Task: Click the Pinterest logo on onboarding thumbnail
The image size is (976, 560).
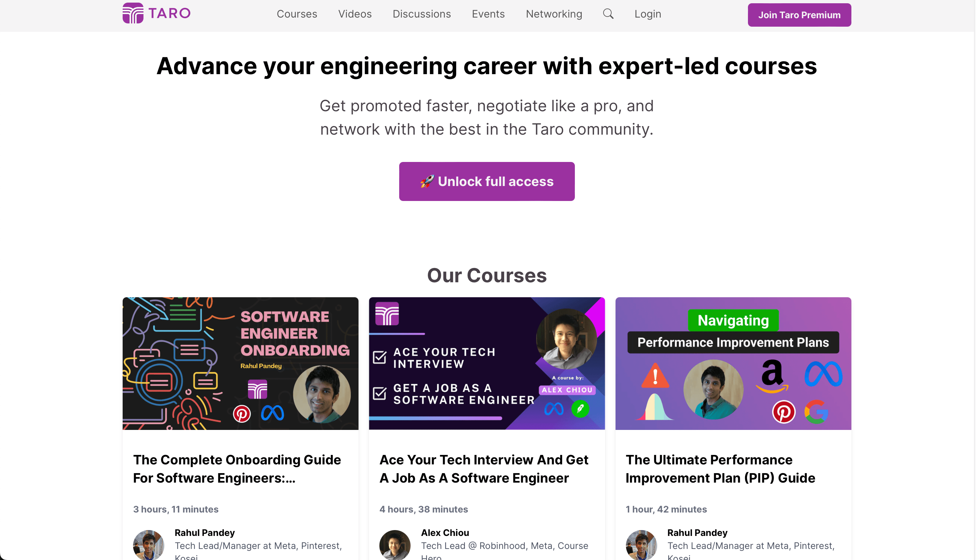Action: [242, 414]
